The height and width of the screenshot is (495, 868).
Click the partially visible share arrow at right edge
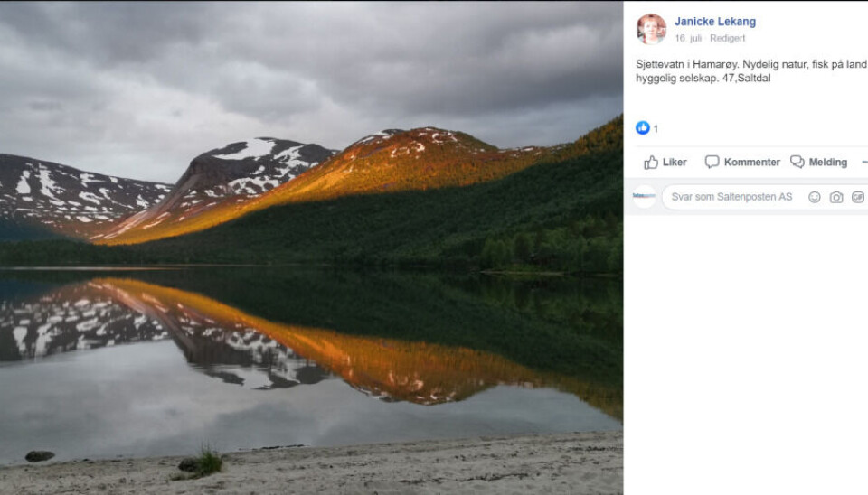(x=864, y=163)
